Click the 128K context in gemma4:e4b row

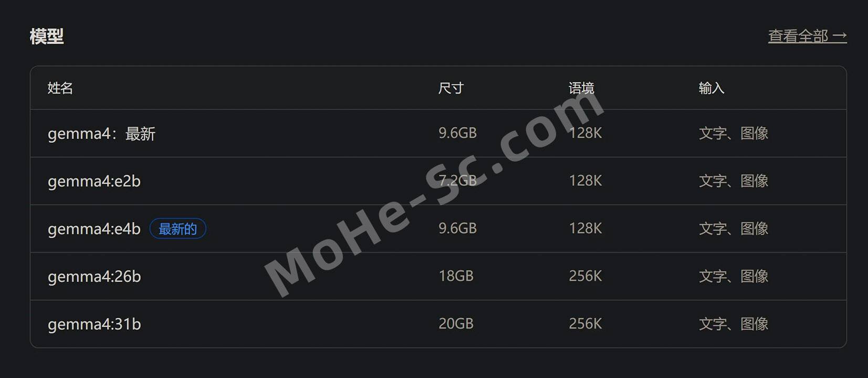pyautogui.click(x=585, y=228)
